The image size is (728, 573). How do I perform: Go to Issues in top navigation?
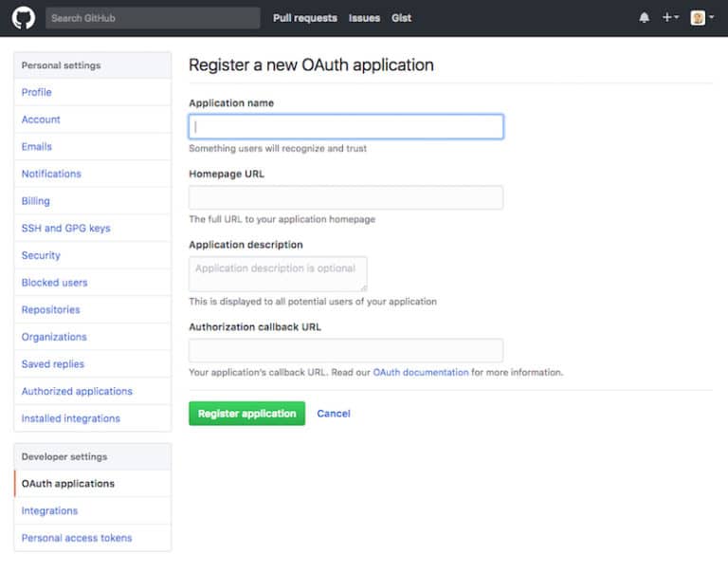coord(364,18)
